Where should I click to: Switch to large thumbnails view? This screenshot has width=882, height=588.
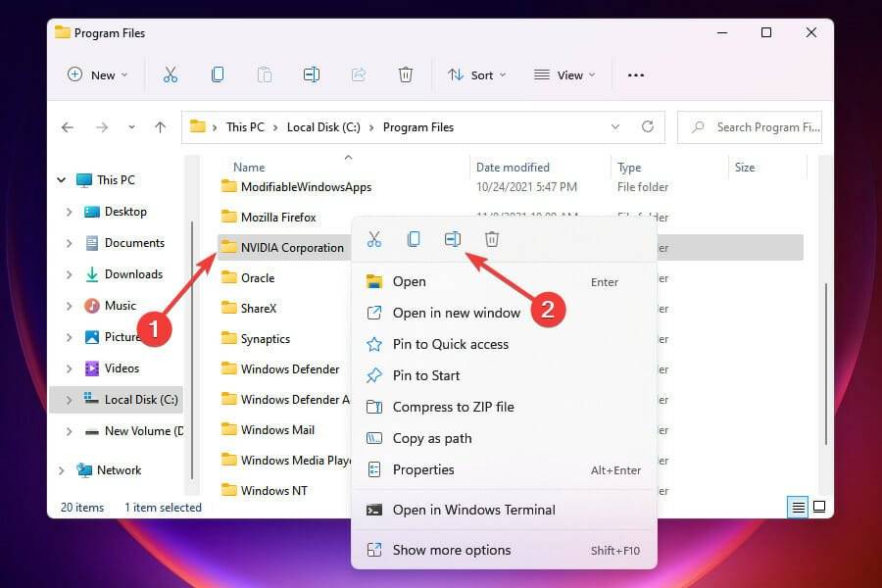point(818,508)
